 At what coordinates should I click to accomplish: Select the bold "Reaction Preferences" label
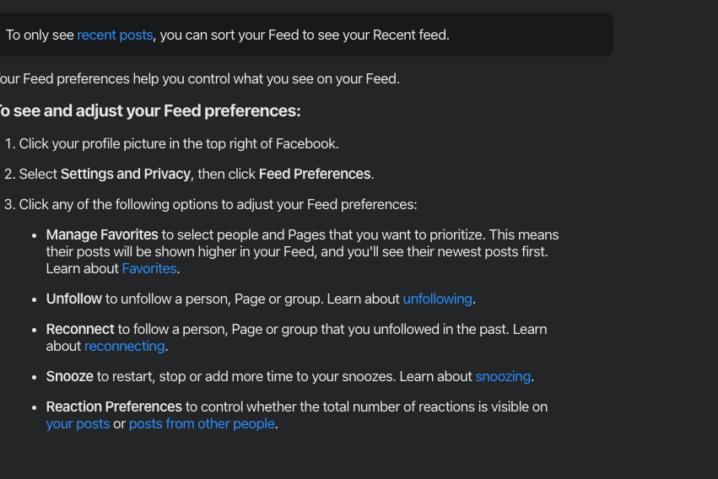(114, 407)
